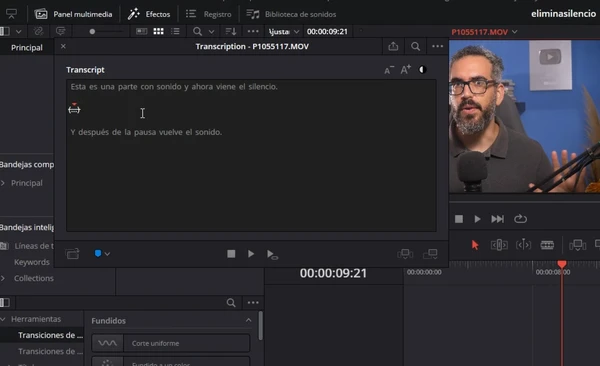
Task: Open the Ajustar zoom dropdown
Action: 283,32
